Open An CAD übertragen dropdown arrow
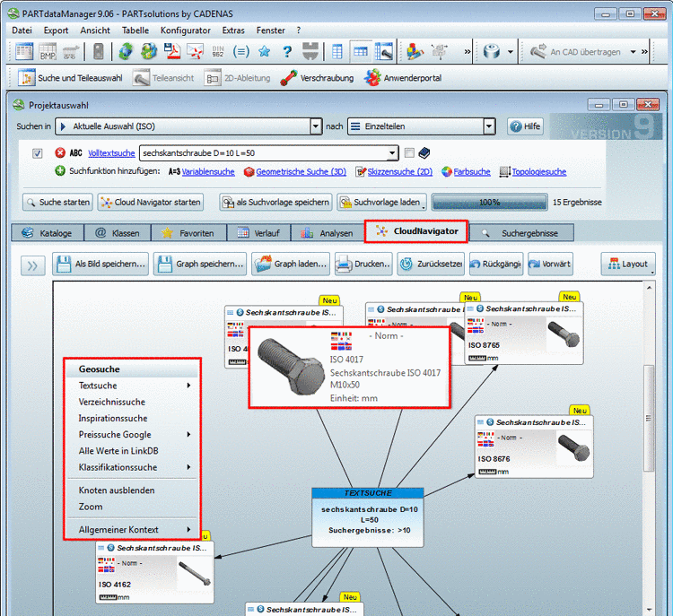Image resolution: width=673 pixels, height=616 pixels. 634,52
